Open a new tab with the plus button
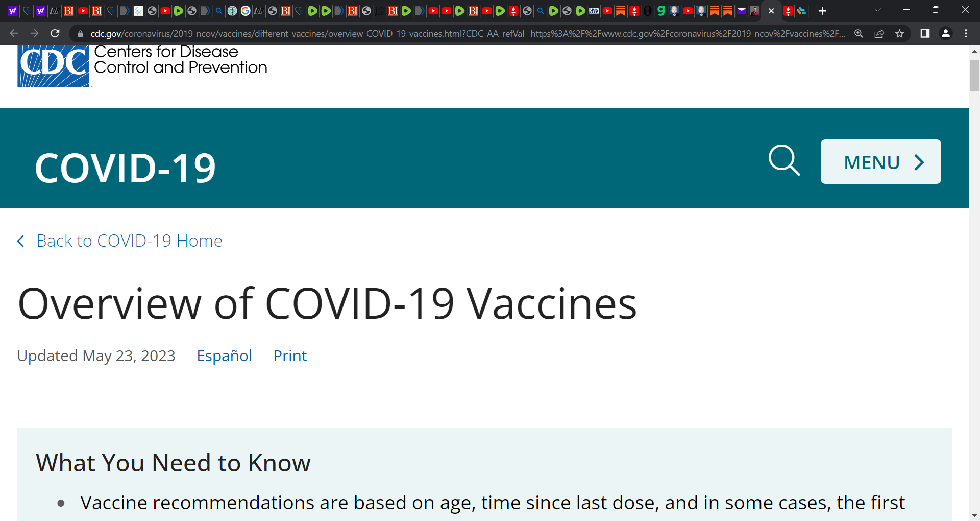980x521 pixels. tap(822, 11)
